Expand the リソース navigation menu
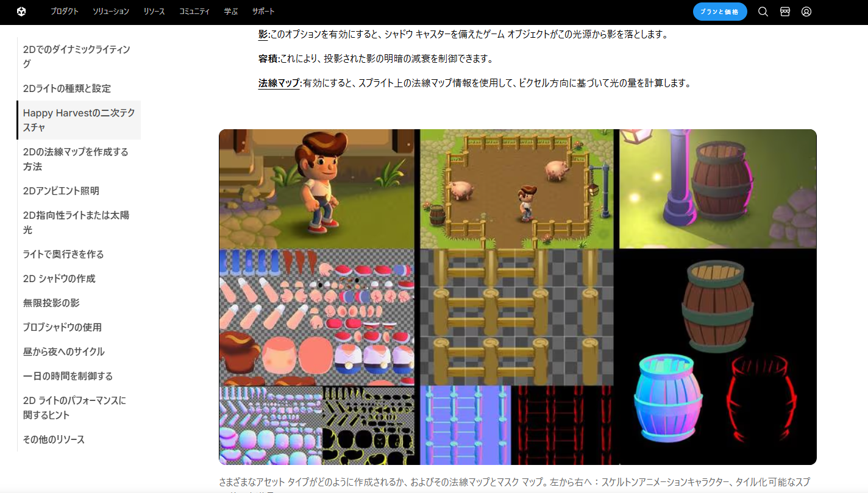Viewport: 868px width, 493px height. pos(154,11)
